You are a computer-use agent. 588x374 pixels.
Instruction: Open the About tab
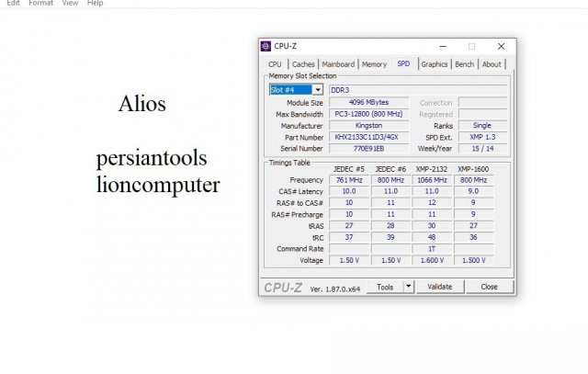pos(492,64)
